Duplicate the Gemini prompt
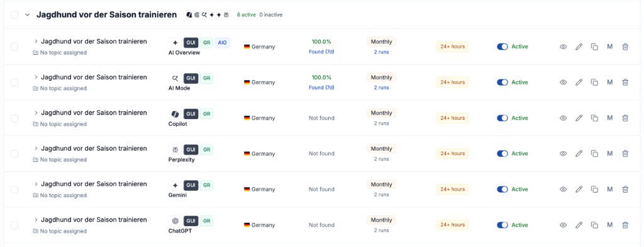Viewport: 644px width, 247px height. point(594,190)
